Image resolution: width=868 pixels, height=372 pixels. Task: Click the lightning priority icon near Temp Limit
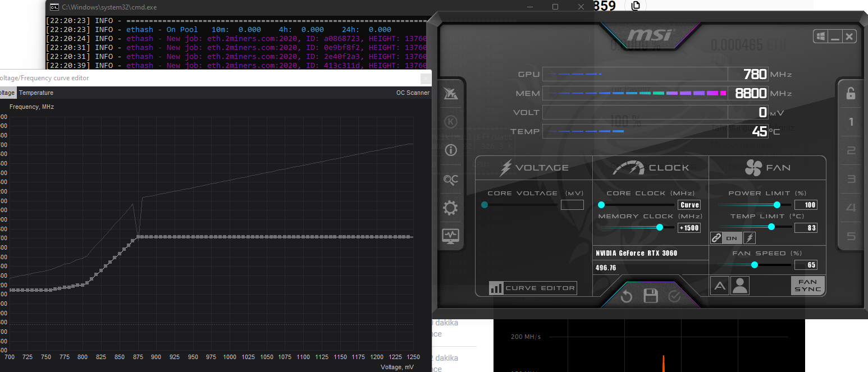point(750,238)
